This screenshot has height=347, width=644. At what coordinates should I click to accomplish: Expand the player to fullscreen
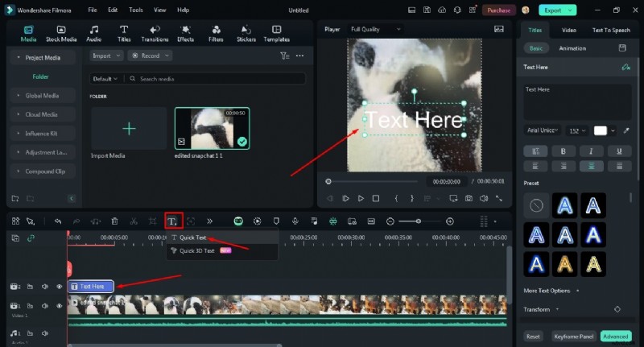[x=499, y=198]
